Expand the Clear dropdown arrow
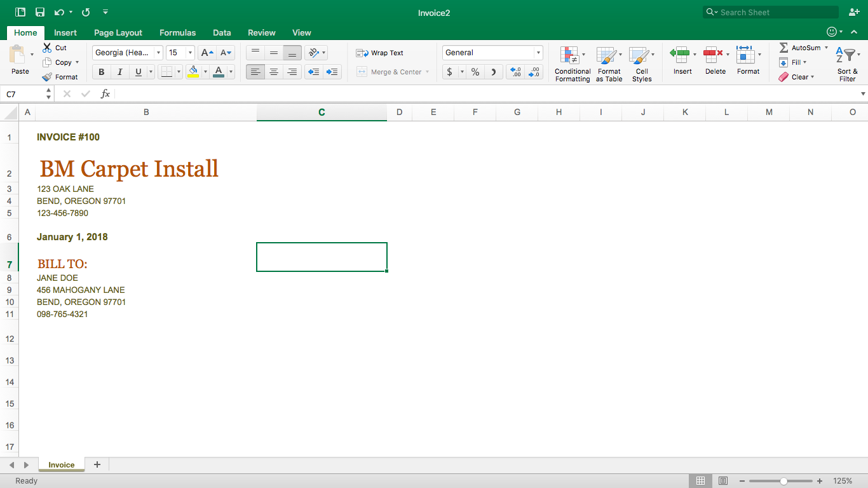Viewport: 868px width, 488px height. click(812, 77)
